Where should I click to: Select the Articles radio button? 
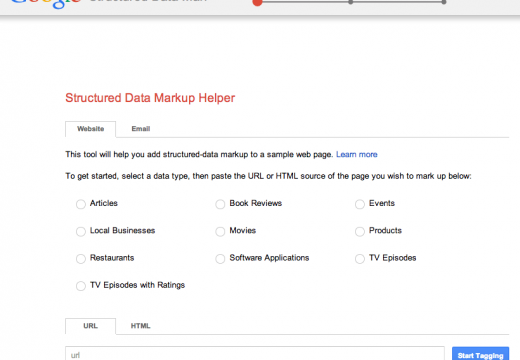click(81, 204)
